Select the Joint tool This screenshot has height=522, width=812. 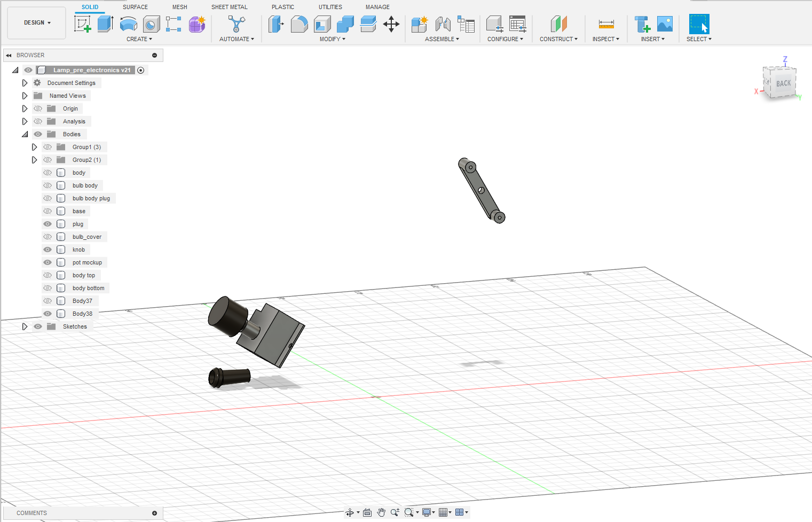pyautogui.click(x=443, y=24)
